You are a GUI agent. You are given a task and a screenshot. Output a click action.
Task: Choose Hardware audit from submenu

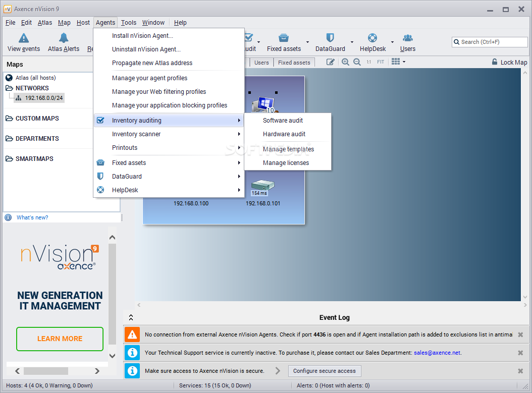point(288,134)
